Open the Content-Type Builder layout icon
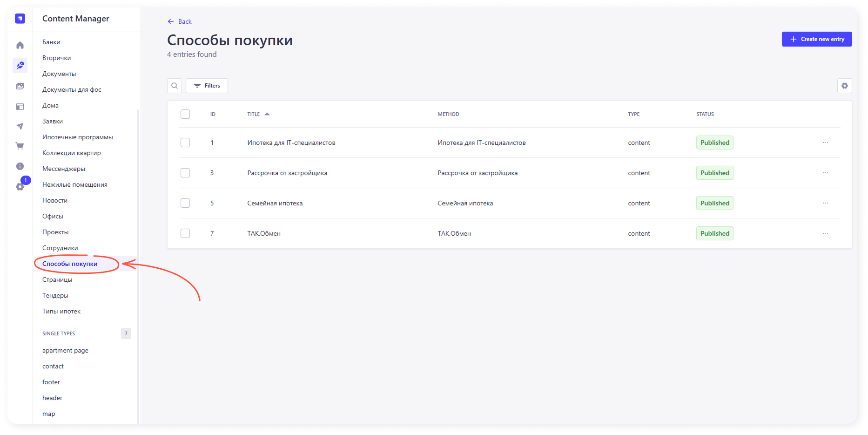Image resolution: width=868 pixels, height=435 pixels. [20, 107]
